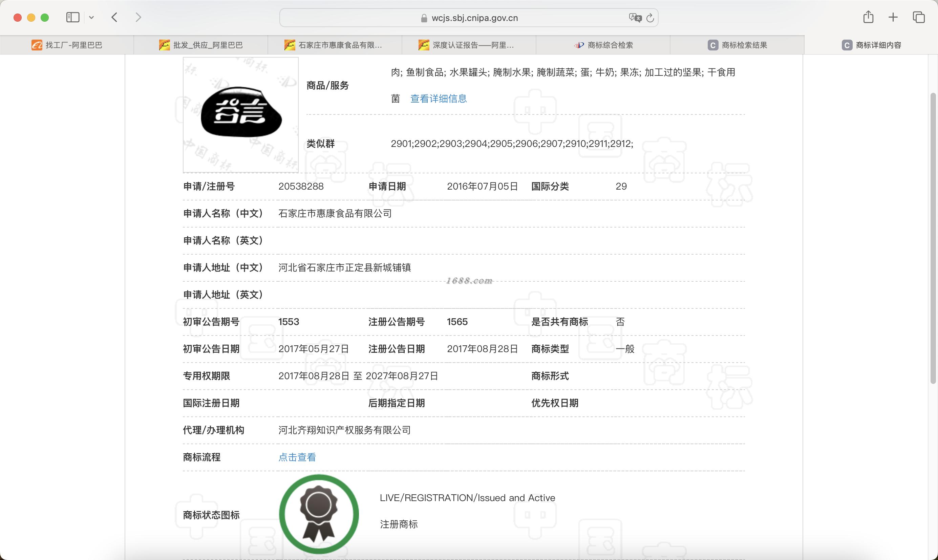Open the 商标综合检索 tab
This screenshot has width=938, height=560.
pyautogui.click(x=603, y=45)
